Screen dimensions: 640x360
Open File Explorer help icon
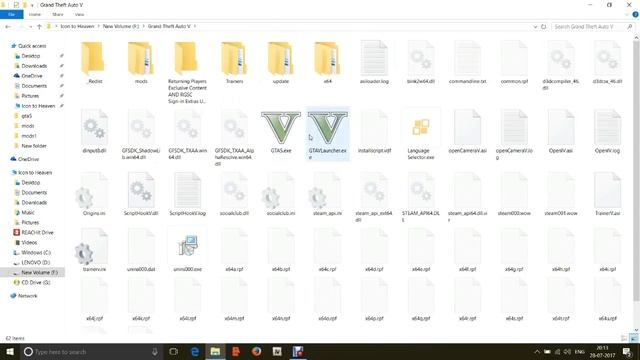(635, 14)
